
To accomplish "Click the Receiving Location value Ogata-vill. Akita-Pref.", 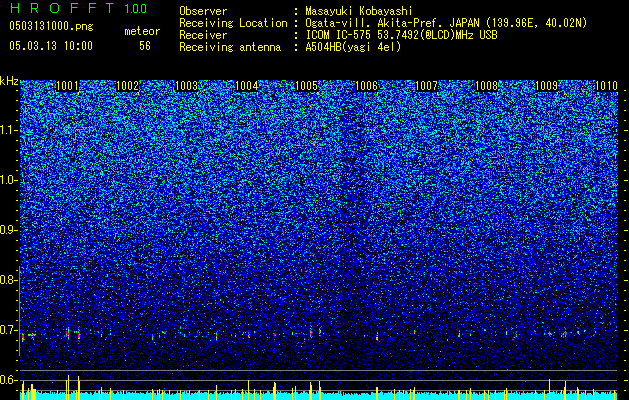I will pyautogui.click(x=375, y=23).
